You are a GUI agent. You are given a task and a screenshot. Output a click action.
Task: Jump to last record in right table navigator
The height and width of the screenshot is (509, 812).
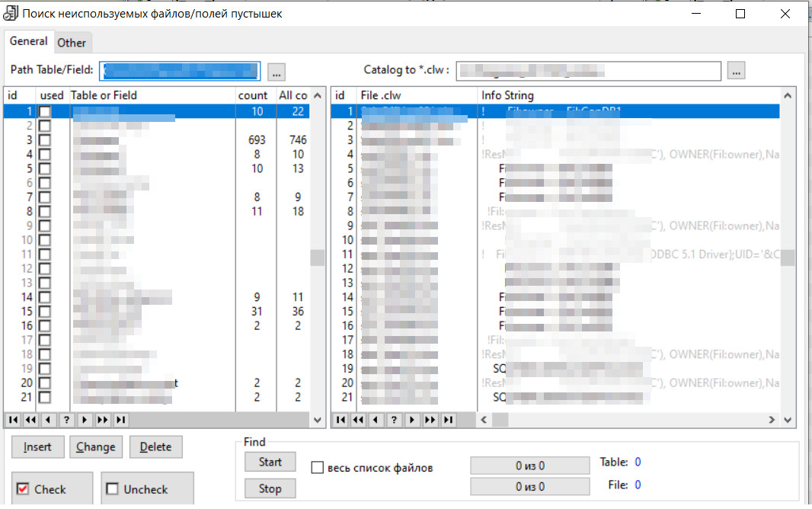[x=448, y=420]
